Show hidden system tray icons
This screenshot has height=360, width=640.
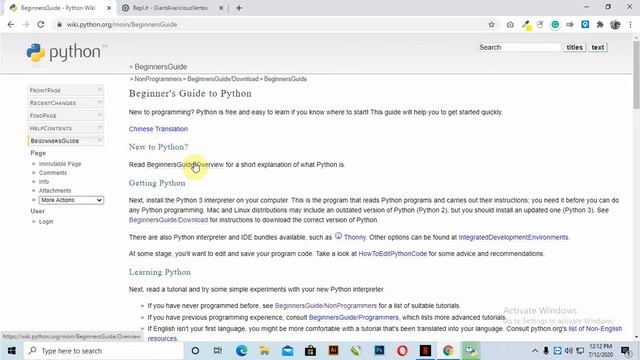tap(534, 351)
